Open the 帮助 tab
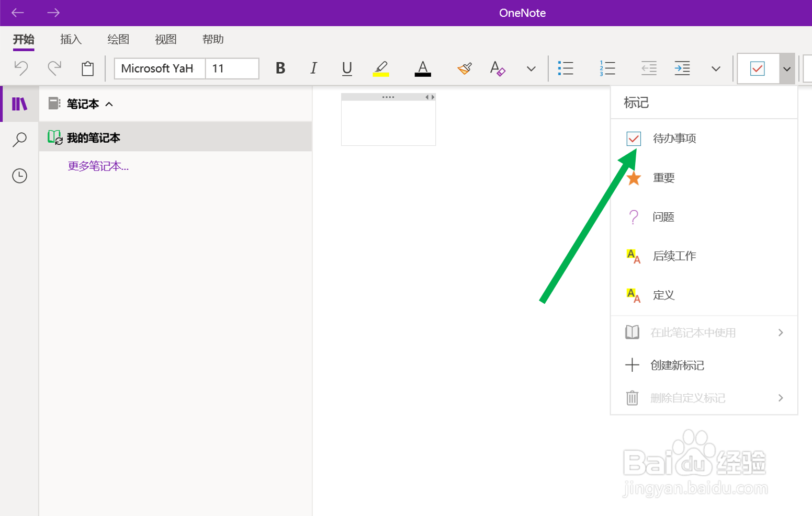812x516 pixels. pos(213,39)
